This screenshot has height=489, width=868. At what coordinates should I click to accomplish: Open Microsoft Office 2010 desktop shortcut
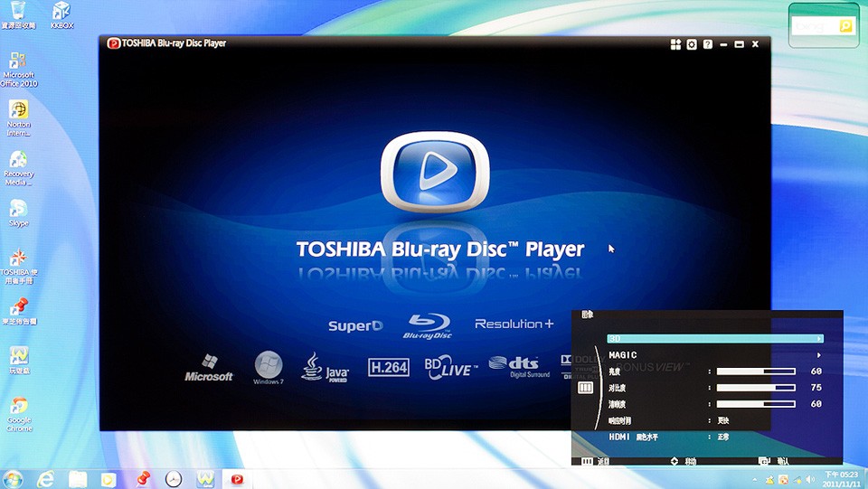tap(18, 68)
